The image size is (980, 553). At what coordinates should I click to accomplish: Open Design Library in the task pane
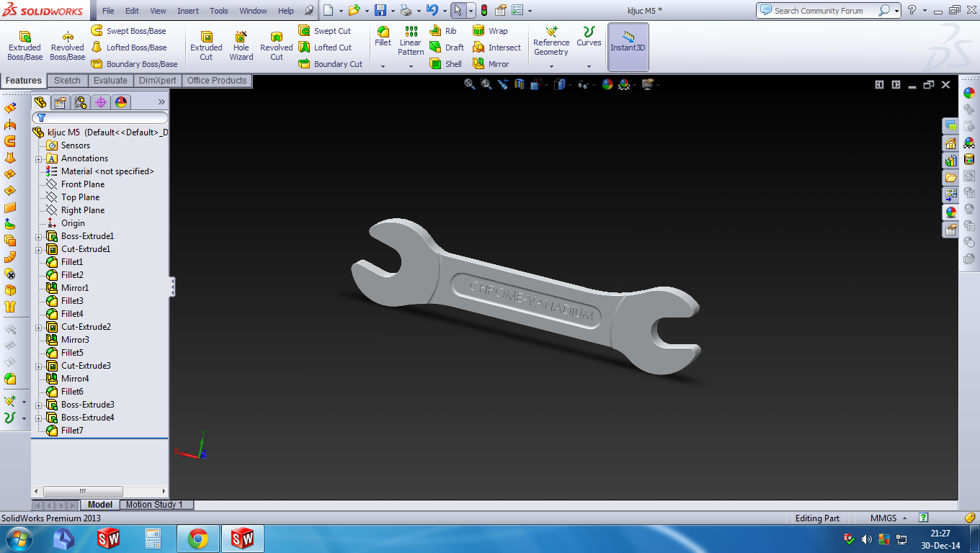951,160
